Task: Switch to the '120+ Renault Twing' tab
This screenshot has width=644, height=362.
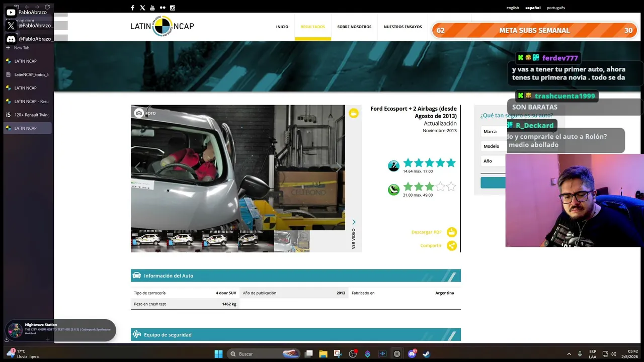Action: (x=28, y=115)
